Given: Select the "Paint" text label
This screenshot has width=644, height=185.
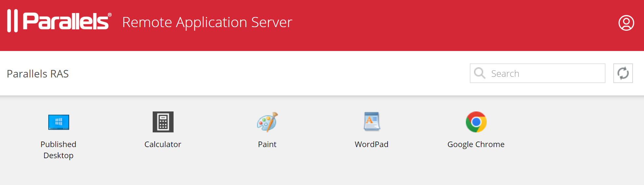Looking at the screenshot, I should [267, 144].
